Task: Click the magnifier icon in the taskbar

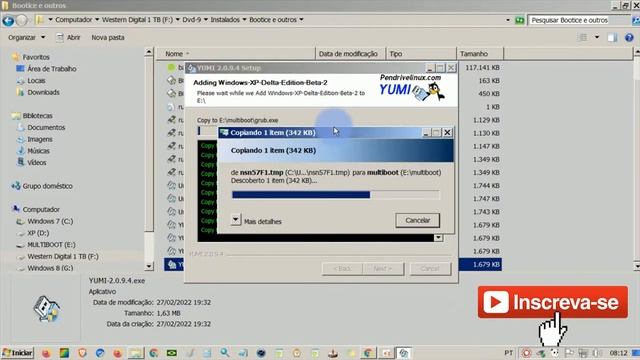Action: coord(224,353)
